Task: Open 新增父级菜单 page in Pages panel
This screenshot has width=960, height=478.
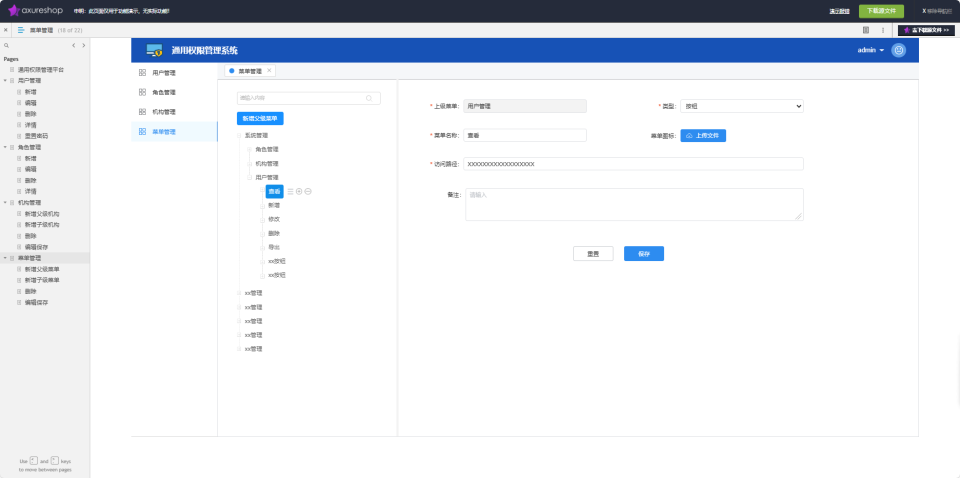Action: pyautogui.click(x=42, y=269)
